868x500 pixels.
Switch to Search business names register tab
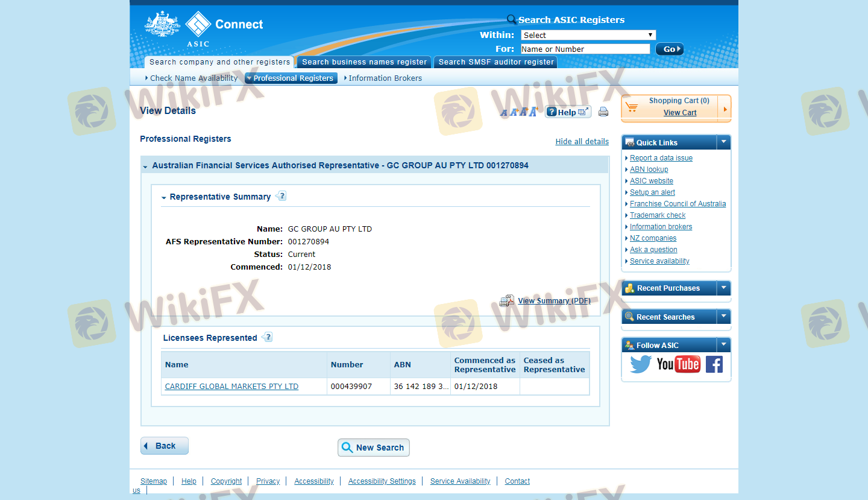(x=364, y=62)
